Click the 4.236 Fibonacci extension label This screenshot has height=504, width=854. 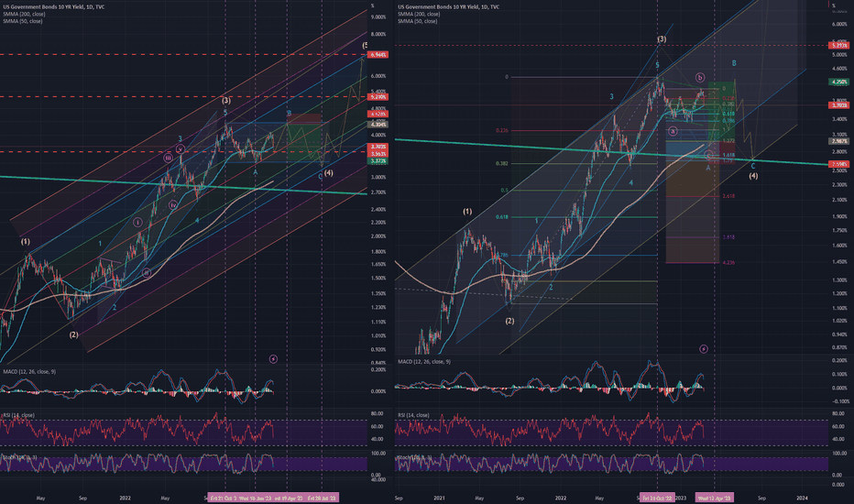click(728, 263)
